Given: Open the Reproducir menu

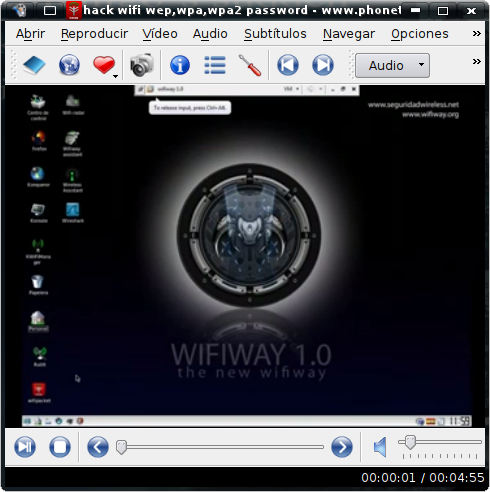Looking at the screenshot, I should coord(94,34).
